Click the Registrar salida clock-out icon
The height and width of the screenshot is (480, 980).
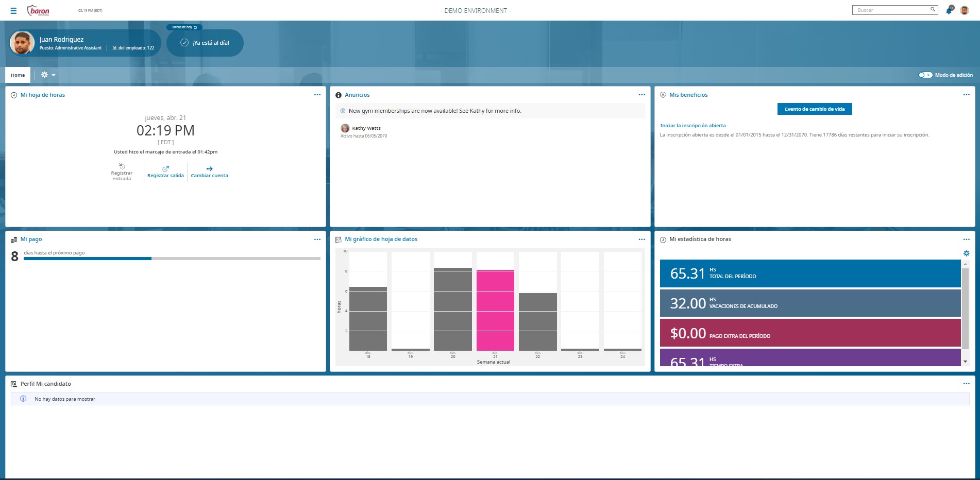point(165,169)
